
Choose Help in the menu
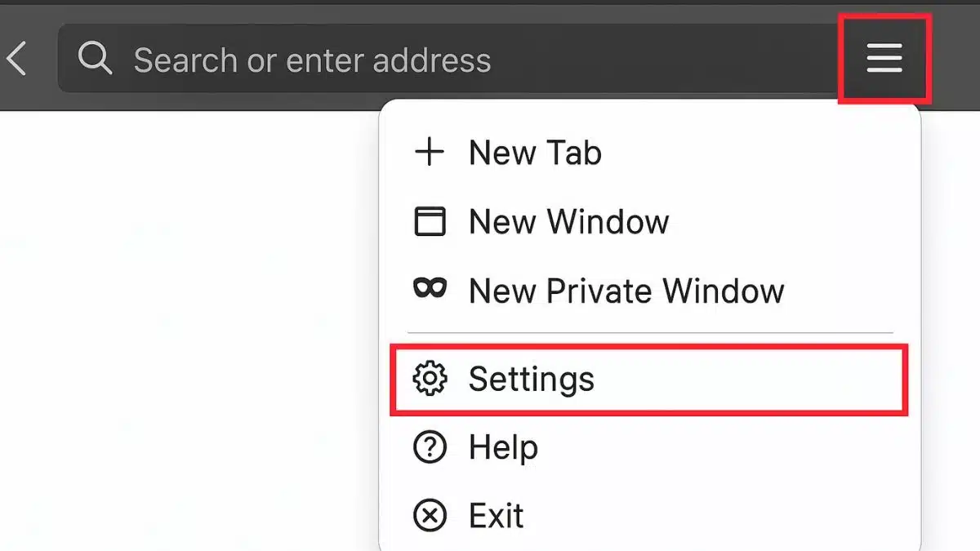click(x=503, y=447)
